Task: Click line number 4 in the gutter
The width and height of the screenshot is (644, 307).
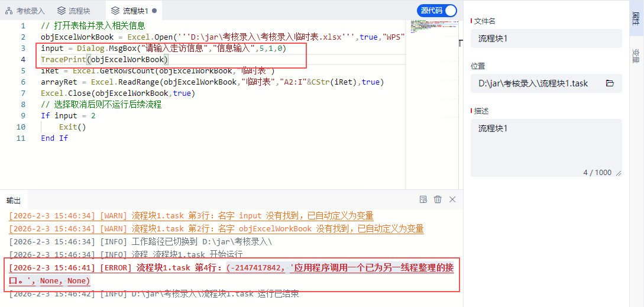Action: tap(23, 60)
